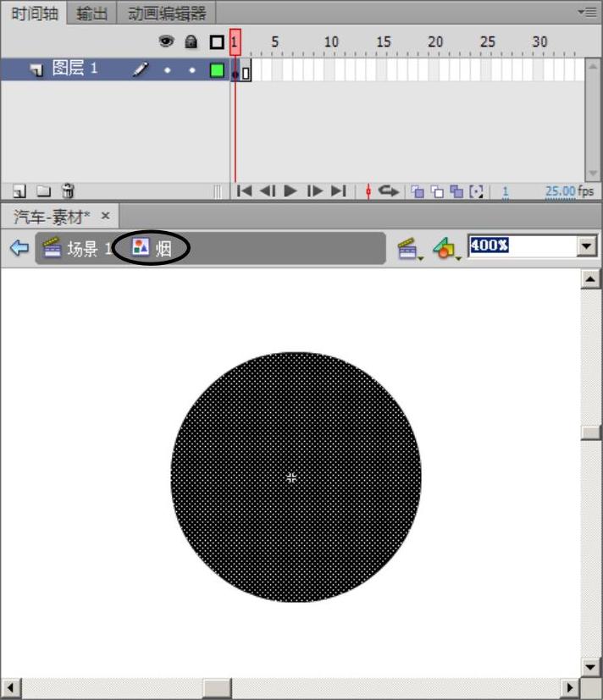The width and height of the screenshot is (603, 700).
Task: Play the timeline animation
Action: [x=290, y=191]
